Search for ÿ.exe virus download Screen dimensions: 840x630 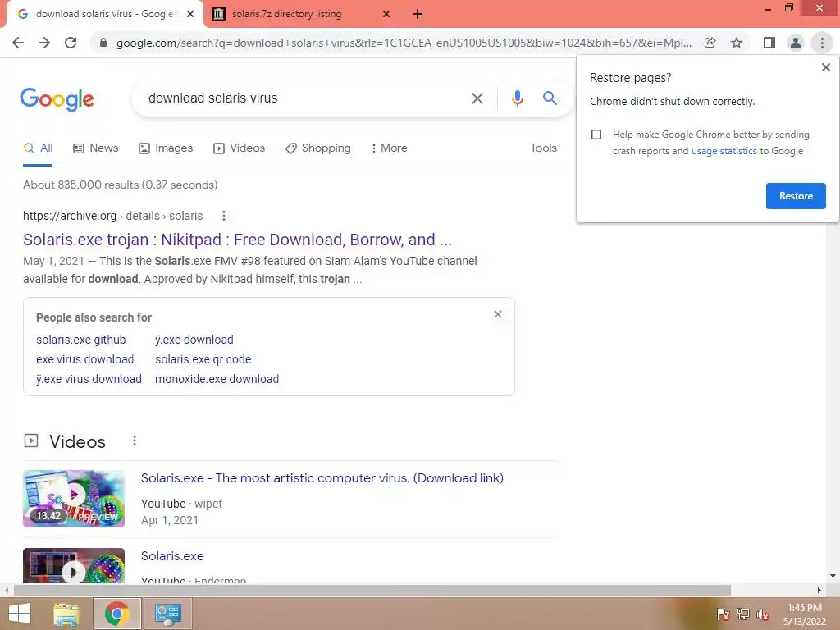pyautogui.click(x=89, y=379)
